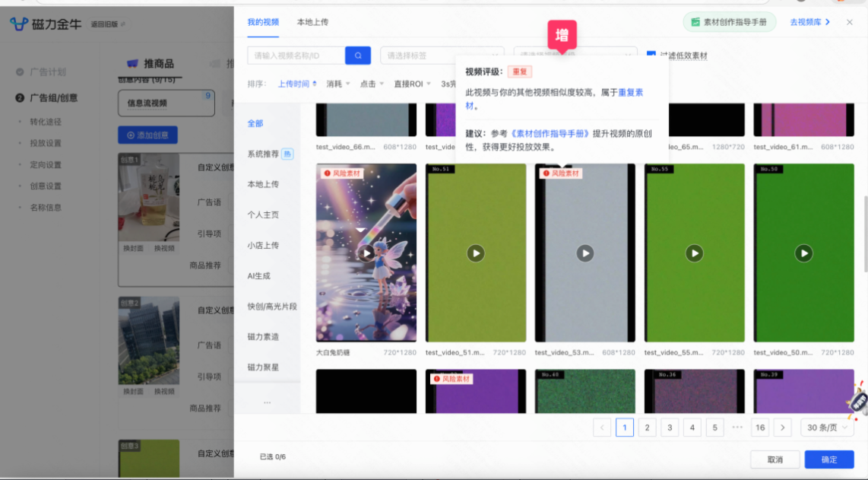868x480 pixels.
Task: Go to page 5
Action: 714,428
